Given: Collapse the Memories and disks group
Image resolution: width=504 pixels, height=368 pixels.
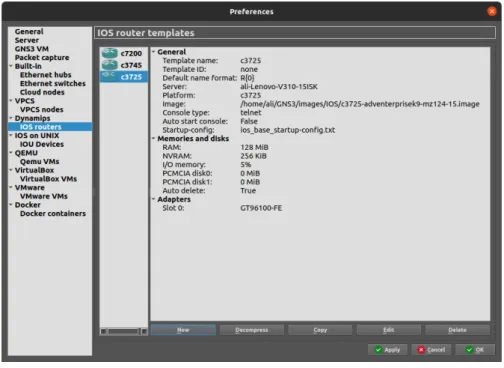Looking at the screenshot, I should 154,138.
